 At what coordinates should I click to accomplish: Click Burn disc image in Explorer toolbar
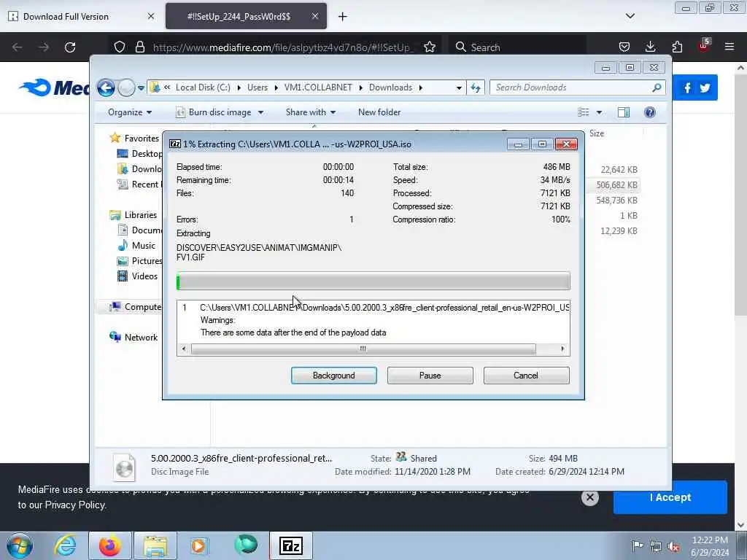(220, 112)
